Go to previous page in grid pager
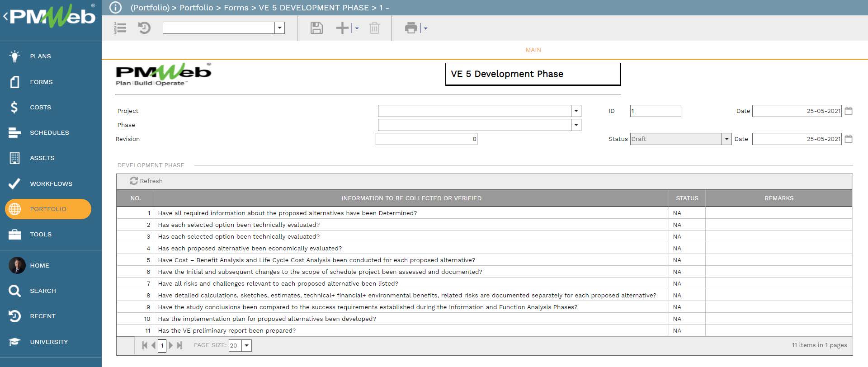The width and height of the screenshot is (868, 367). 153,345
